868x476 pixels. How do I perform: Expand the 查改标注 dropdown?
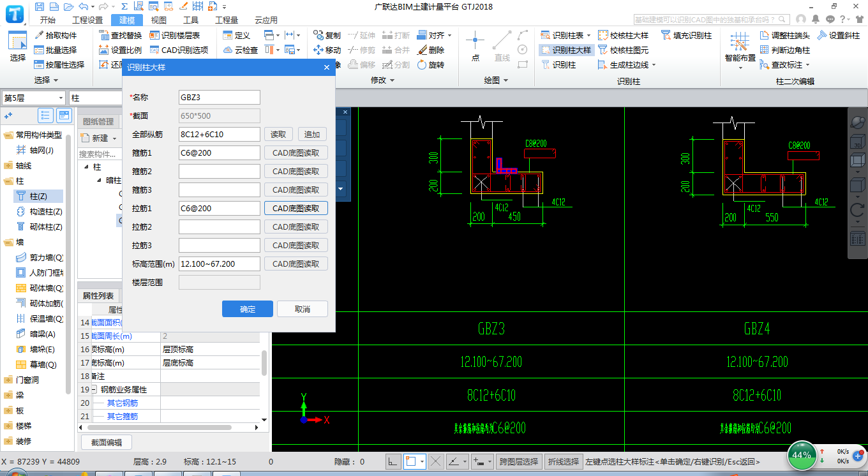pos(807,64)
